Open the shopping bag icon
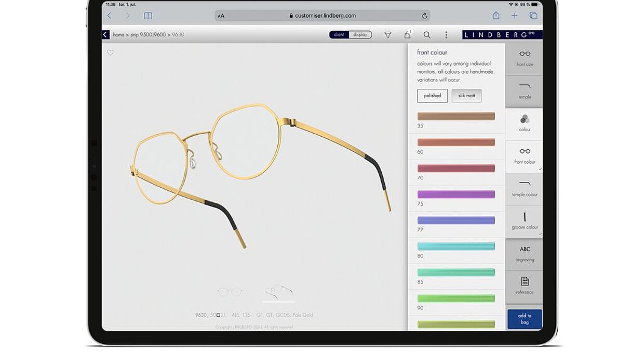Image resolution: width=644 pixels, height=363 pixels. (x=407, y=35)
